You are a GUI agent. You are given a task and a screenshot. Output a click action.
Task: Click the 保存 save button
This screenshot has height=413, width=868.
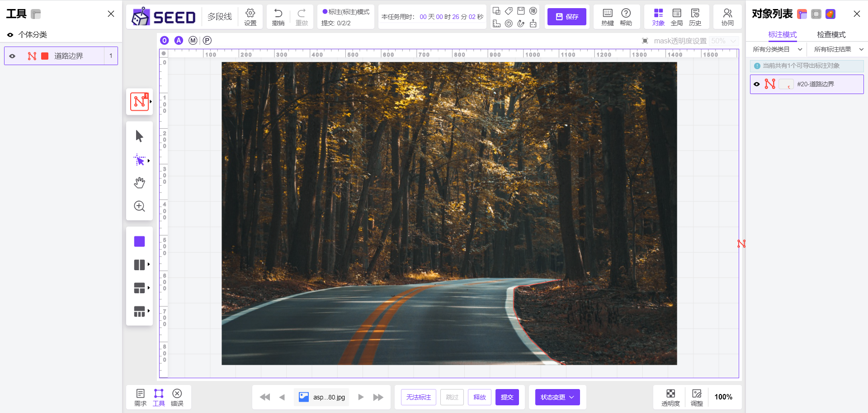pyautogui.click(x=567, y=17)
